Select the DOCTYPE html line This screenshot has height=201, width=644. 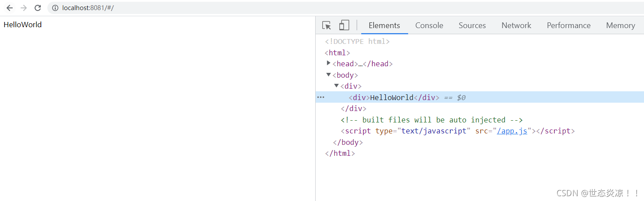(357, 41)
